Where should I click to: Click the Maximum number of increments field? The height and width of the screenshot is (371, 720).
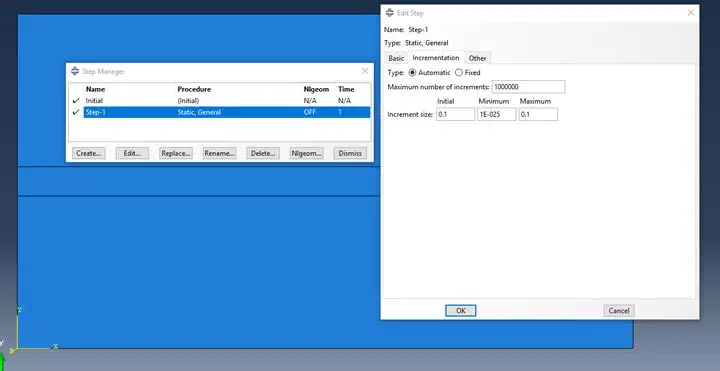click(528, 87)
